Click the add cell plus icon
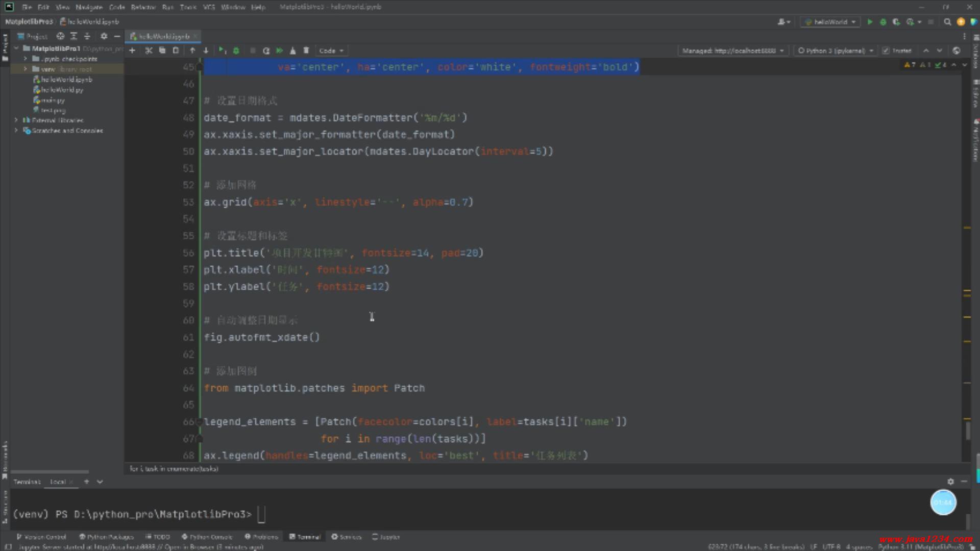980x551 pixels. click(132, 51)
